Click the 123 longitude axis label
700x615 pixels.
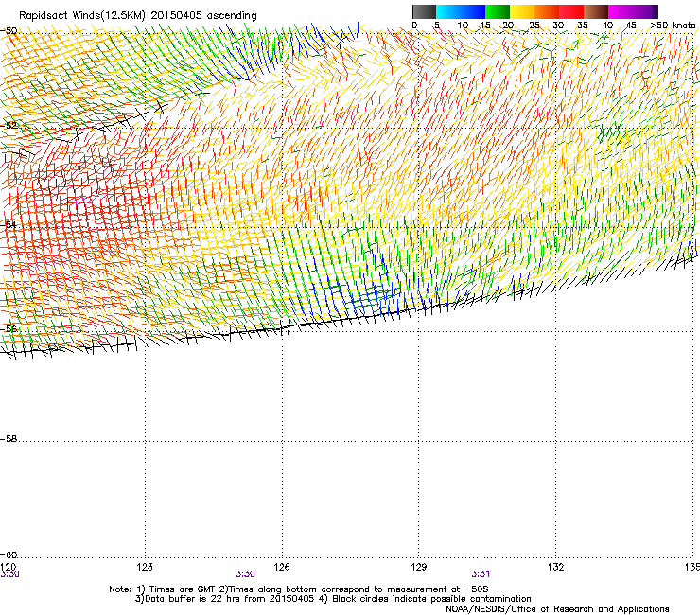click(145, 567)
